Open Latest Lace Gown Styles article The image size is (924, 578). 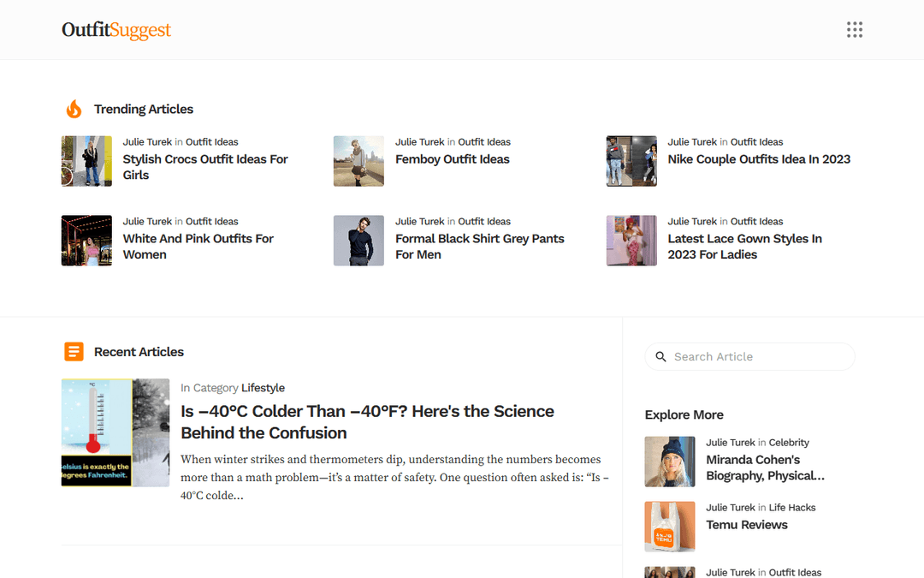[744, 247]
